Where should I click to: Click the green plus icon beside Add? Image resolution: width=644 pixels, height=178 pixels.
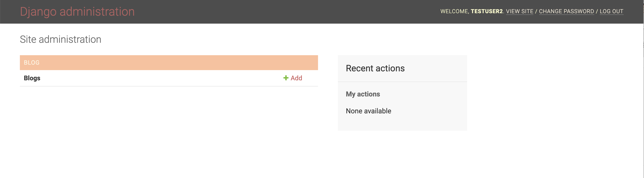point(286,78)
